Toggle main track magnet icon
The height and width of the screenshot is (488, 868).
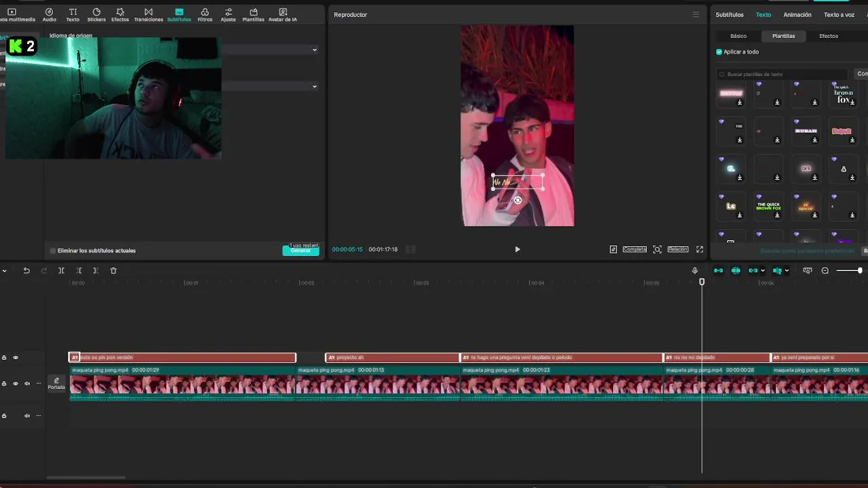718,270
